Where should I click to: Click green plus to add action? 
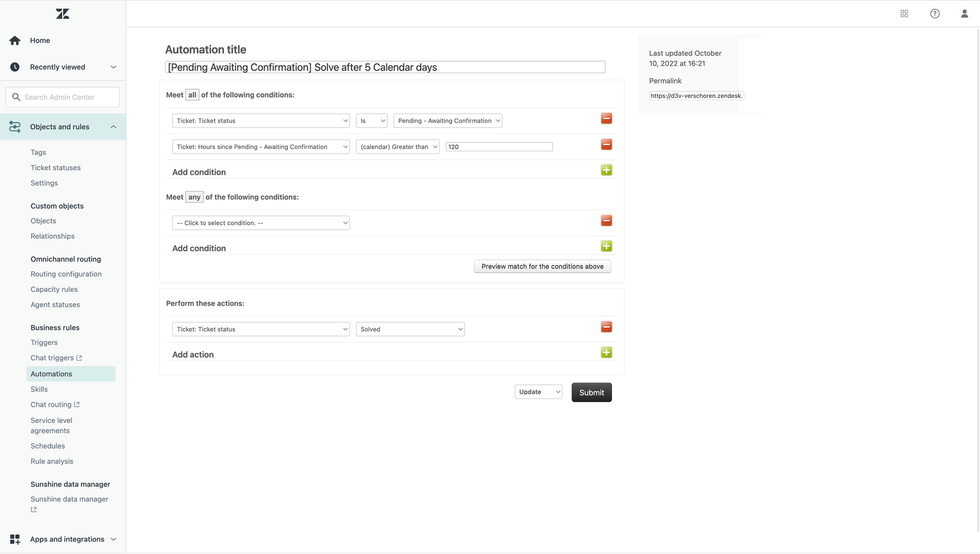tap(606, 353)
